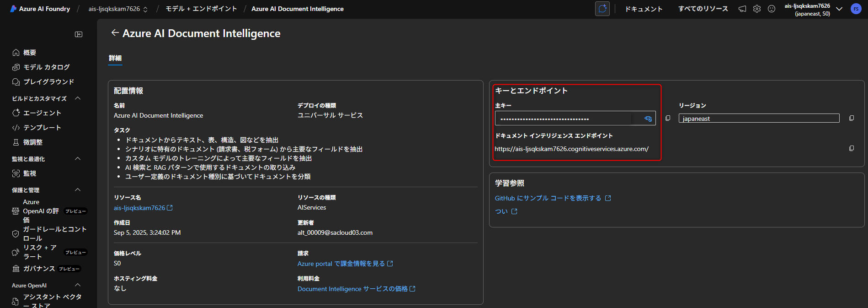Copy the japaneast region value
The image size is (868, 308).
coord(852,118)
